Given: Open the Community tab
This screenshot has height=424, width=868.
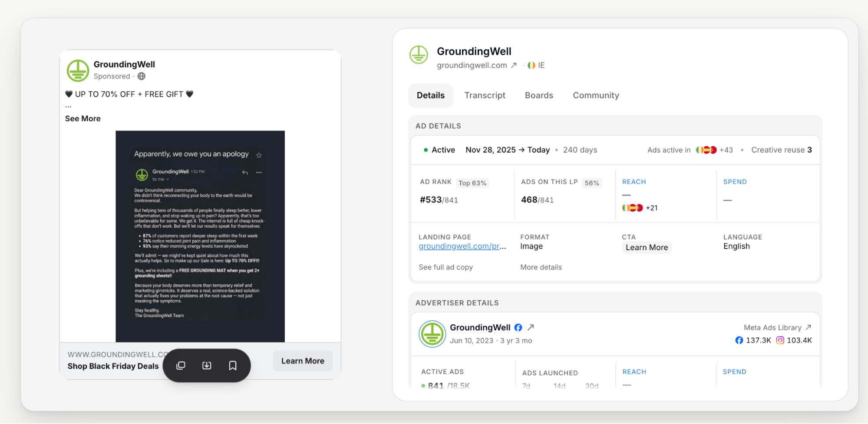Looking at the screenshot, I should (596, 96).
